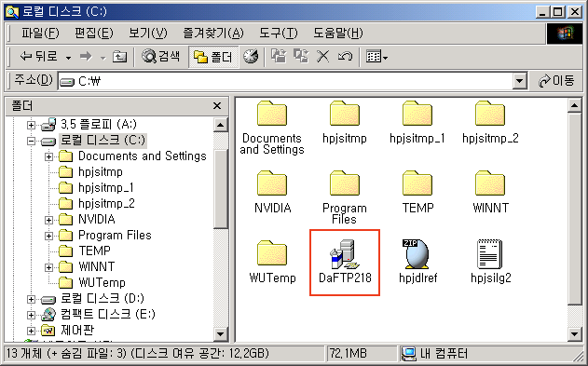Go back with the 뒤로 button
588x366 pixels.
click(38, 57)
